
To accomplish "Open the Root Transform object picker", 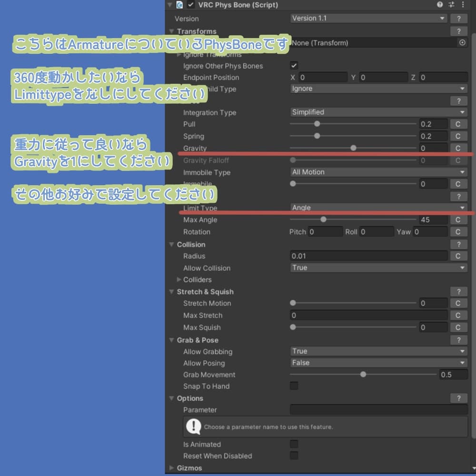I will pos(462,43).
